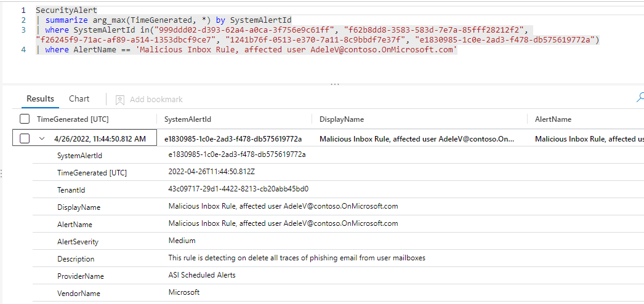Open the results search magnifier icon
Image resolution: width=644 pixels, height=304 pixels.
coord(640,97)
